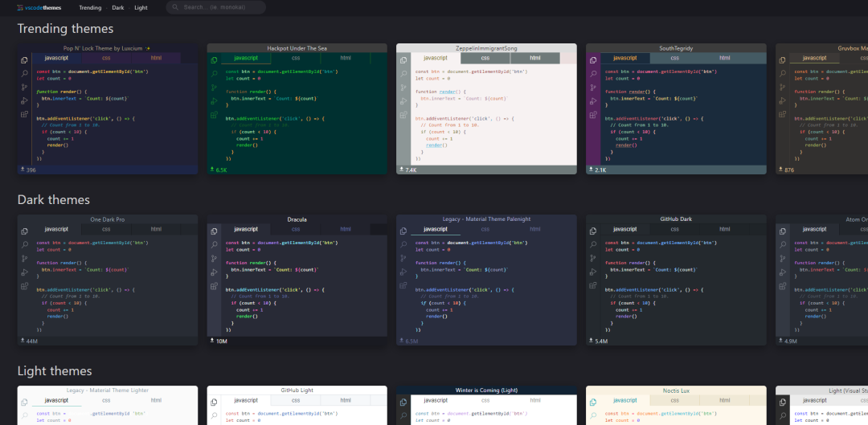
Task: Click explorer files icon in Pop N' Lock preview
Action: 24,59
